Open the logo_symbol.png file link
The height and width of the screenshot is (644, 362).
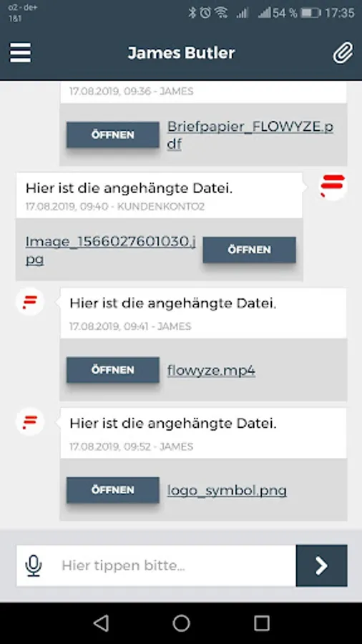[x=227, y=490]
